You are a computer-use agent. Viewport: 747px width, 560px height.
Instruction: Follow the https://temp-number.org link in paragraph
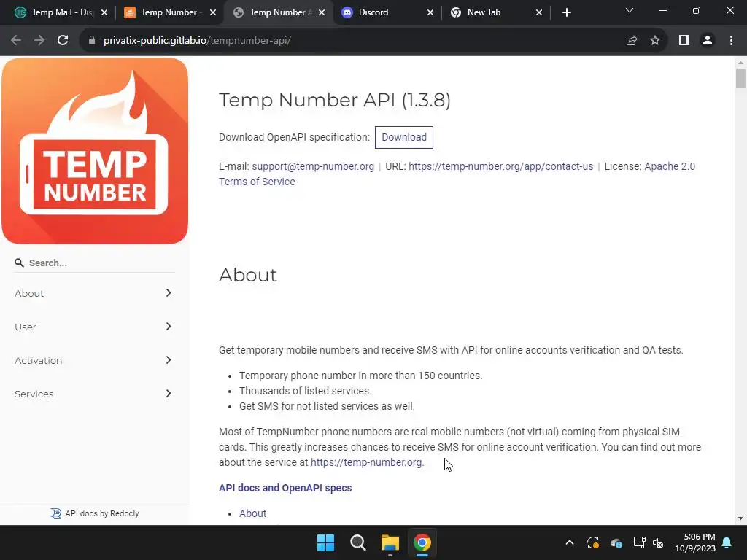[367, 462]
